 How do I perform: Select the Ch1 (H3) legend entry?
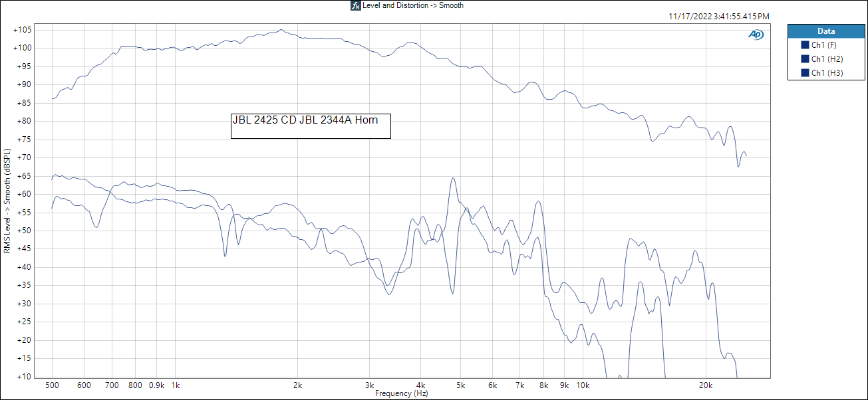825,73
